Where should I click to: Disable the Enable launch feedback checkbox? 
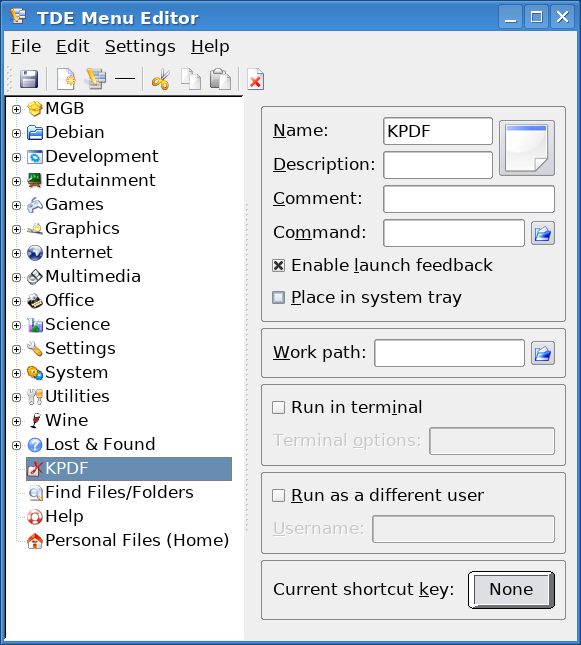click(279, 266)
